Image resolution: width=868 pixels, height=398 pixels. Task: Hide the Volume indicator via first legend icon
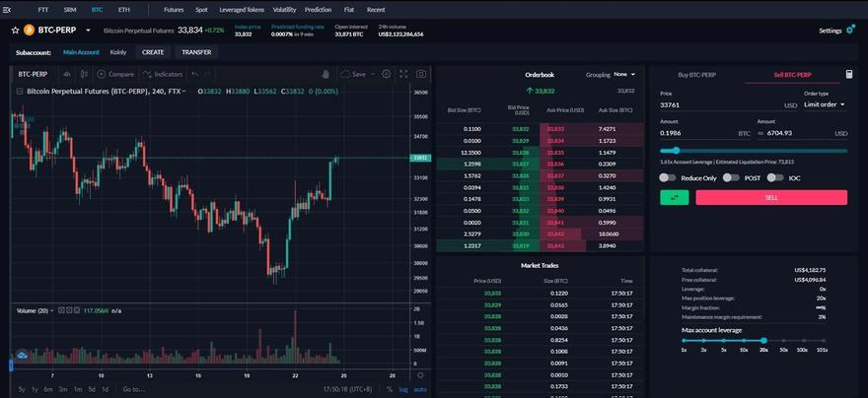(61, 310)
